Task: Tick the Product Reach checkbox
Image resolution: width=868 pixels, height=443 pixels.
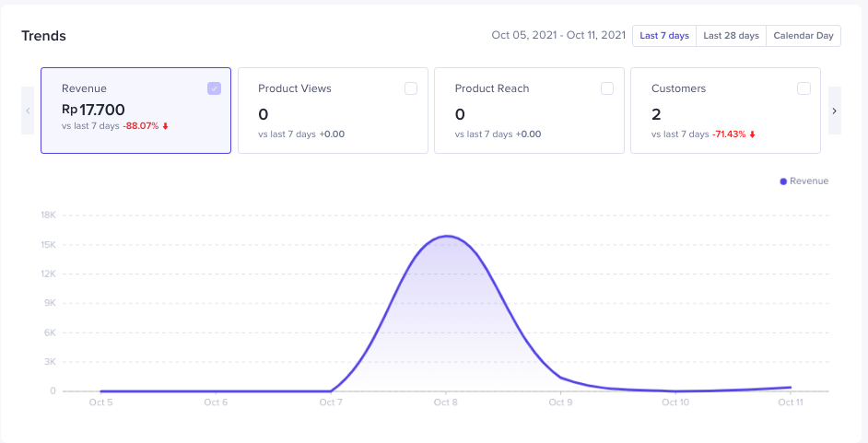Action: 607,88
